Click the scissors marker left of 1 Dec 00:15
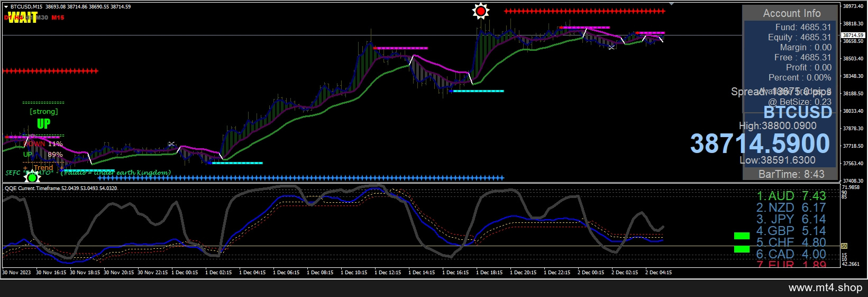The image size is (868, 297). tap(171, 144)
